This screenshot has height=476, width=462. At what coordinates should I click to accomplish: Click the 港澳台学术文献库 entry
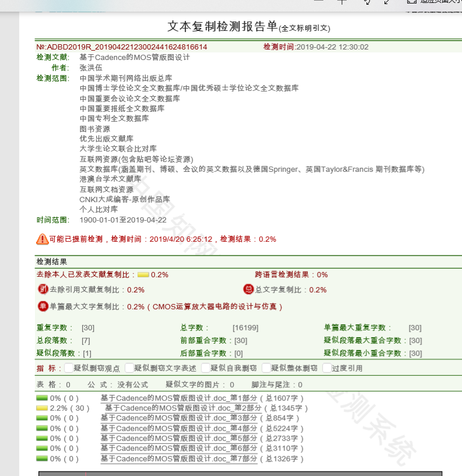[x=110, y=179]
